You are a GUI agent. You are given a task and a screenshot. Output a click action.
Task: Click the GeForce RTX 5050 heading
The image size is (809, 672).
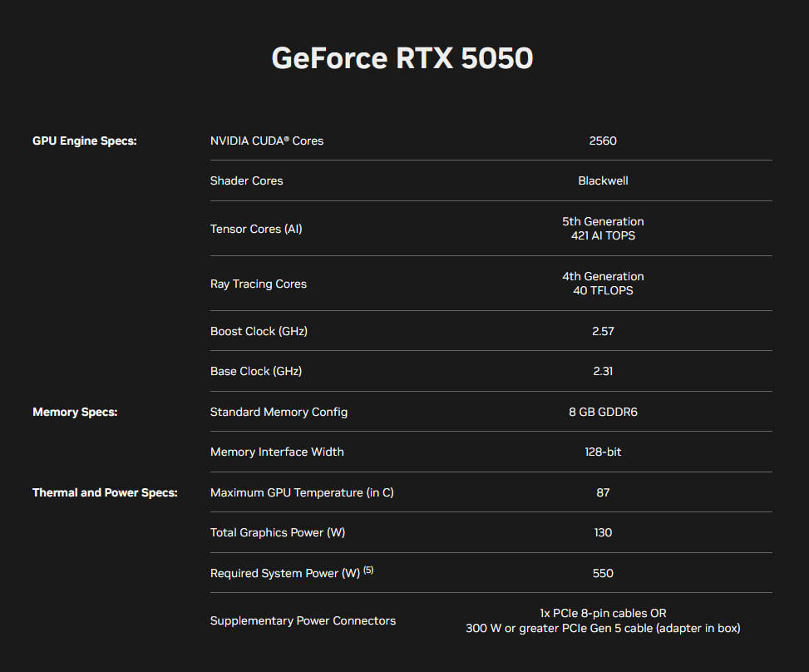point(402,58)
